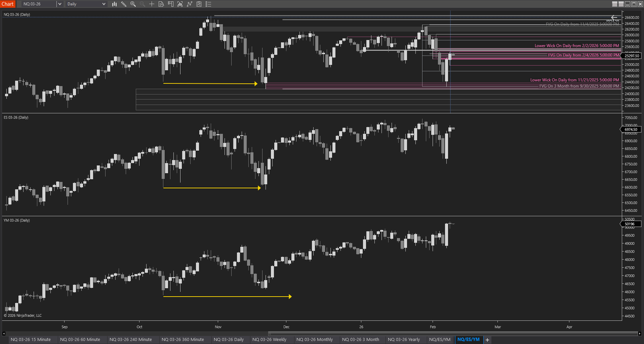644x344 pixels.
Task: Click the Dec label on time axis
Action: 286,326
